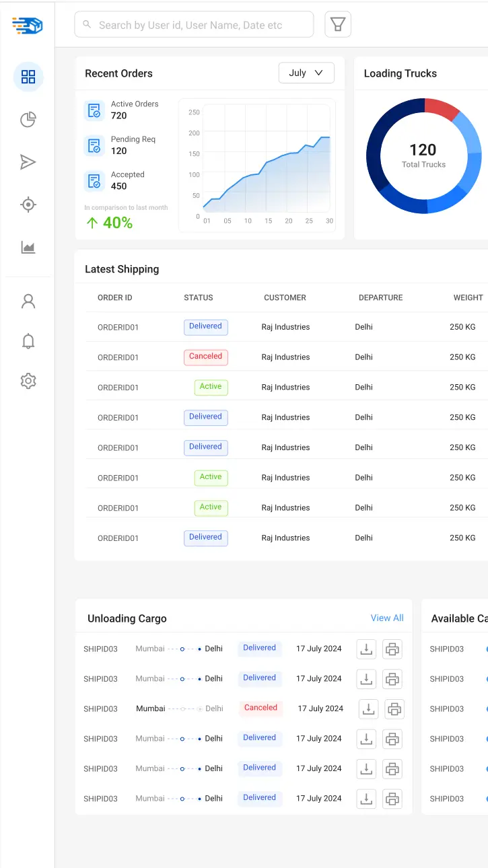Click the Pending Req document icon
This screenshot has width=488, height=868.
[x=94, y=145]
